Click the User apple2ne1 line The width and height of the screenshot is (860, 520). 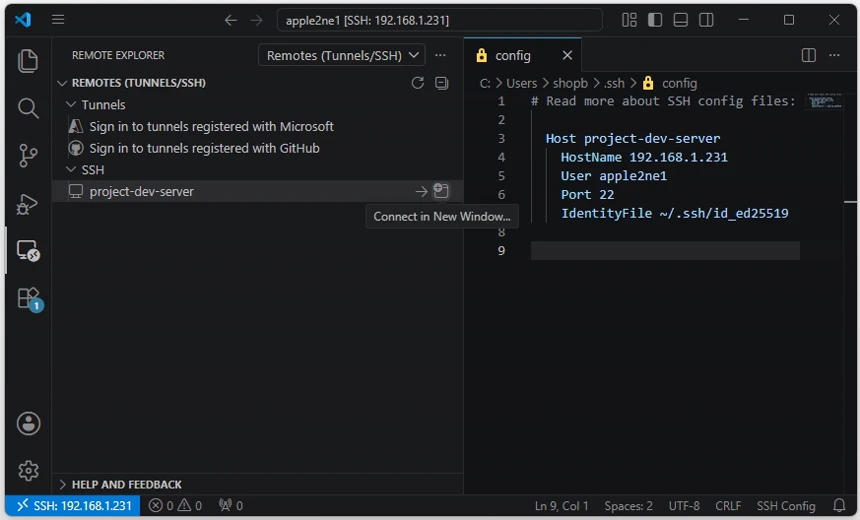pyautogui.click(x=613, y=176)
